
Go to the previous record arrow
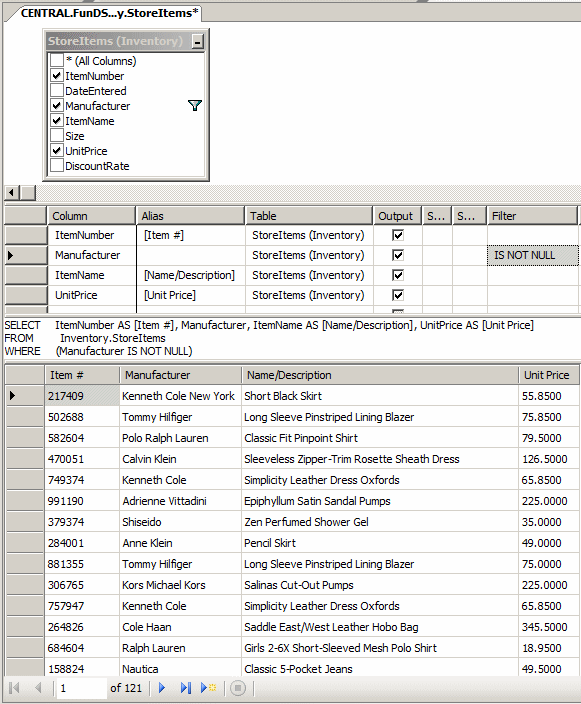coord(39,688)
